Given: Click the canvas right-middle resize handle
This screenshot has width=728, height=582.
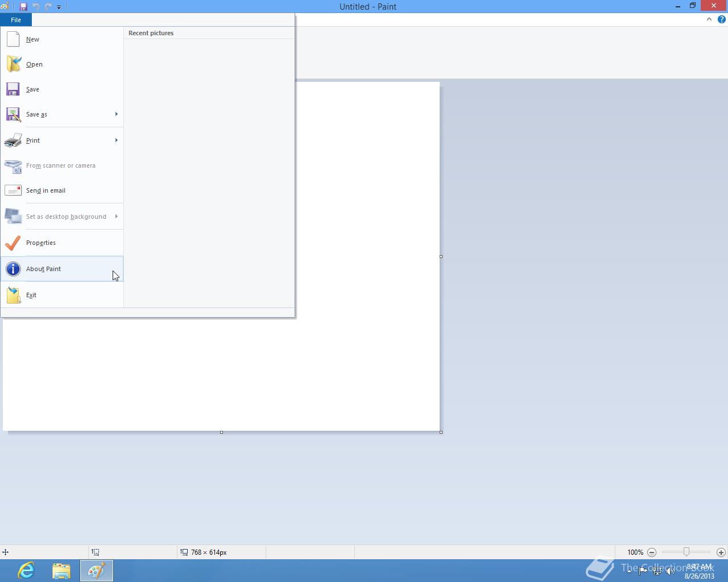Looking at the screenshot, I should tap(441, 256).
